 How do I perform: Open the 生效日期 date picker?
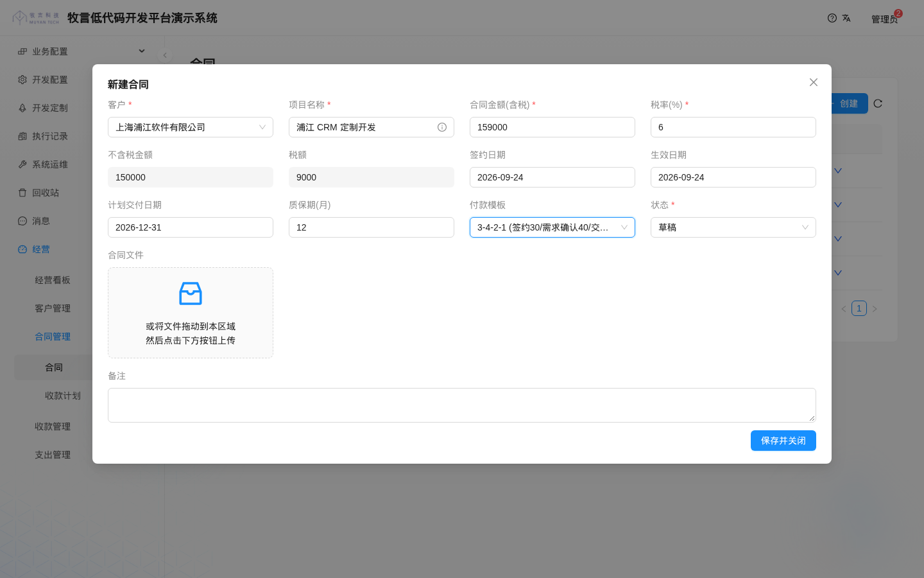coord(733,177)
